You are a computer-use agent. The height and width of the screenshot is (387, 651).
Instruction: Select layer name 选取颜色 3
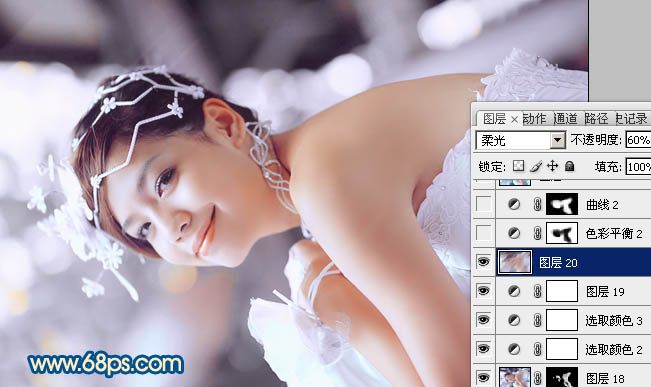(614, 321)
